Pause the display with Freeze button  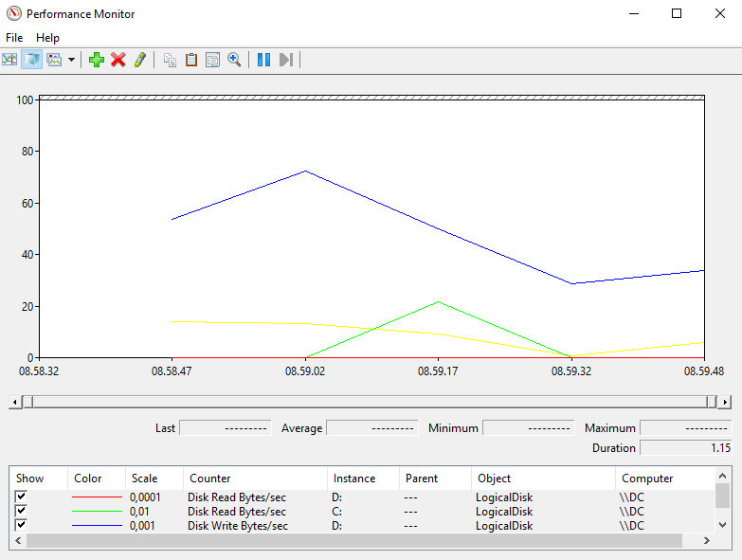click(263, 60)
